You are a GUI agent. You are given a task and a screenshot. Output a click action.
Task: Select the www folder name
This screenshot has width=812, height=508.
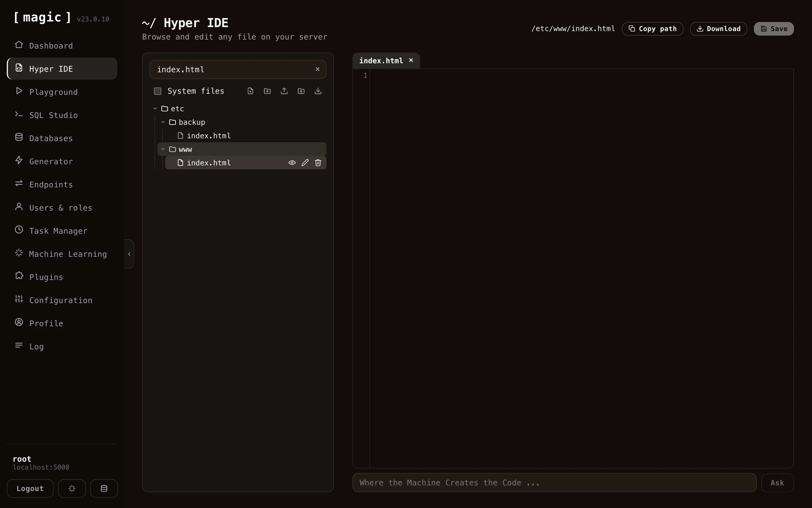[x=185, y=149]
